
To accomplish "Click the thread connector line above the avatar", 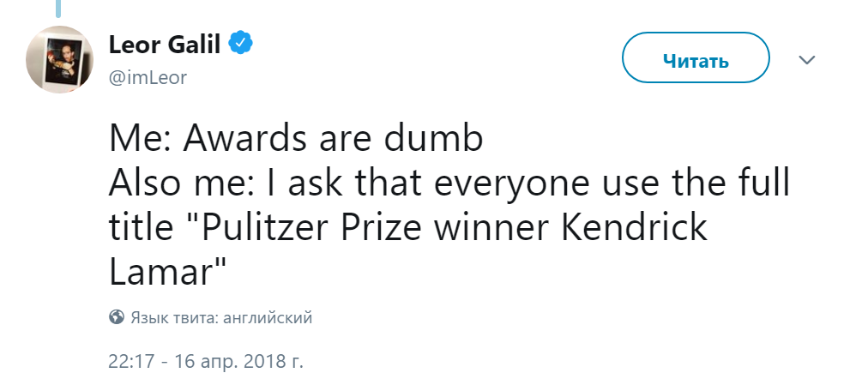I will pyautogui.click(x=58, y=9).
